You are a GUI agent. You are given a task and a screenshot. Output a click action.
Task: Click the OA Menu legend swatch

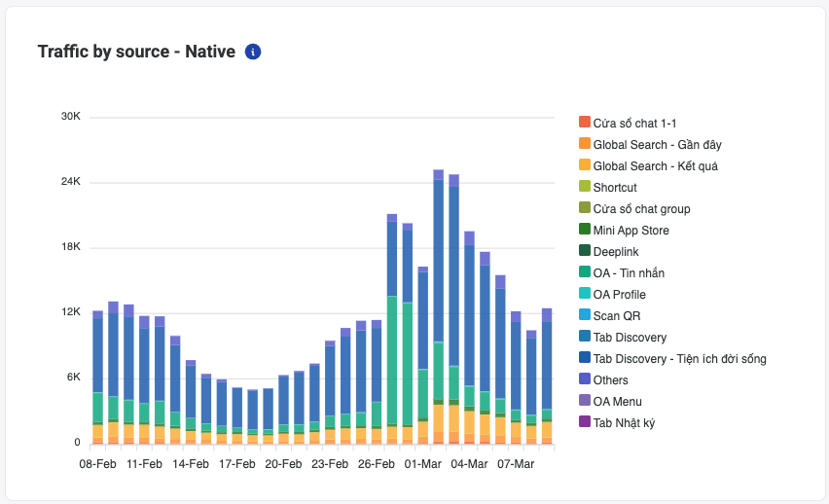[584, 400]
